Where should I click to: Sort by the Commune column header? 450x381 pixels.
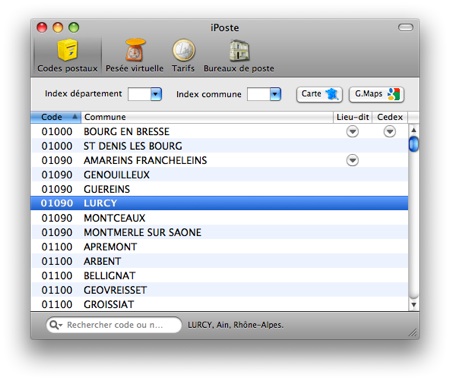click(207, 117)
